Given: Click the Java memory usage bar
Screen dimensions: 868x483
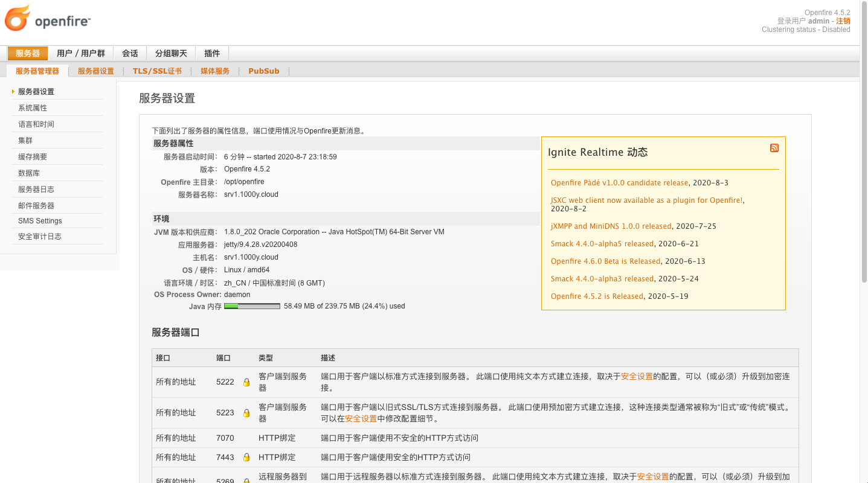Looking at the screenshot, I should (252, 306).
